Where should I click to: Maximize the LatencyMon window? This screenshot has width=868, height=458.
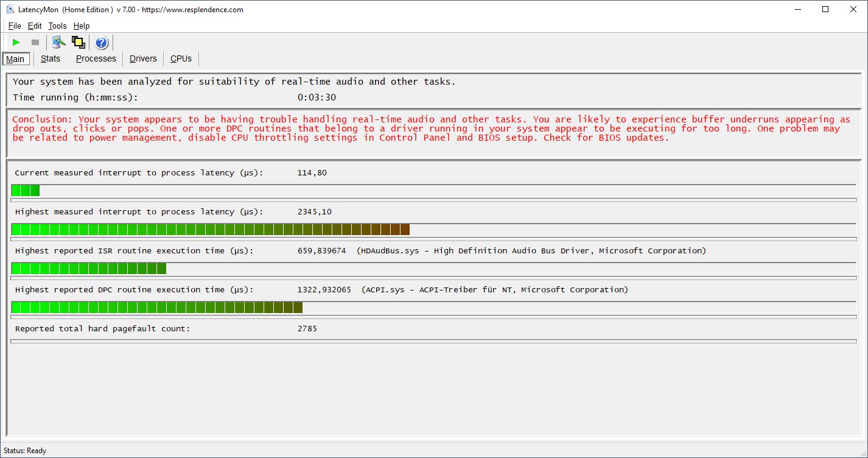tap(825, 9)
